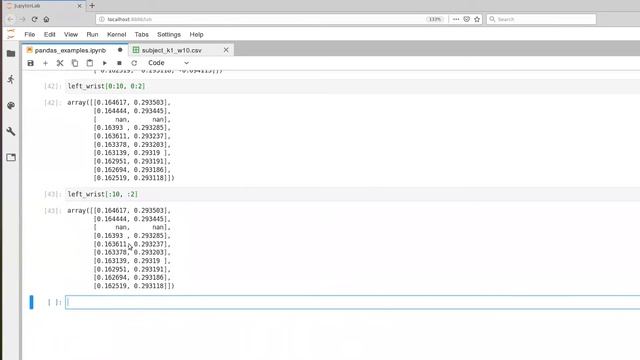Interrupt the kernel with stop icon

point(119,63)
